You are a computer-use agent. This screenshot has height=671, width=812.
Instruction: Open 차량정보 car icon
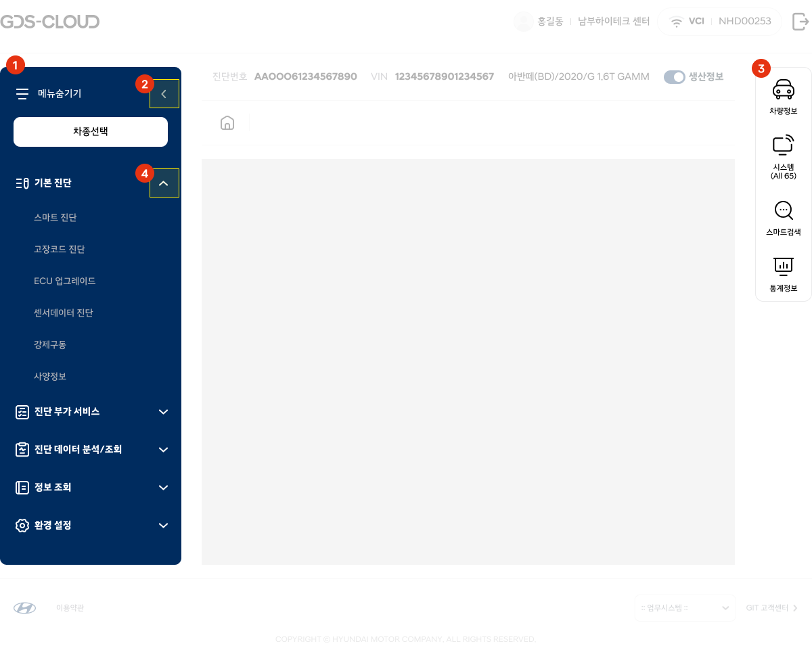(784, 89)
